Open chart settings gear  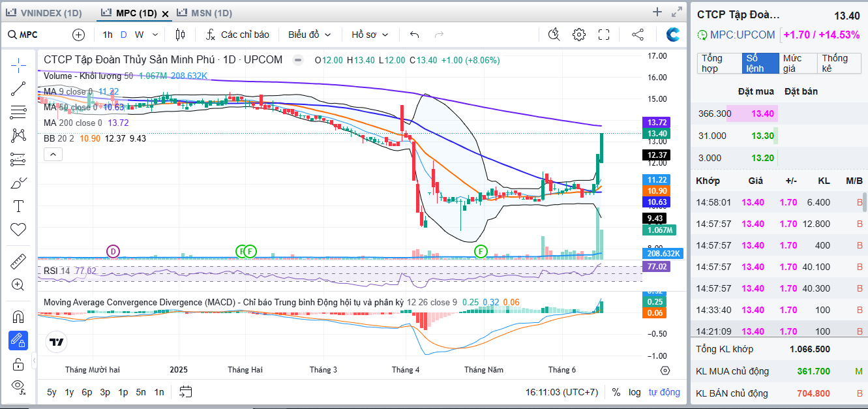[579, 35]
